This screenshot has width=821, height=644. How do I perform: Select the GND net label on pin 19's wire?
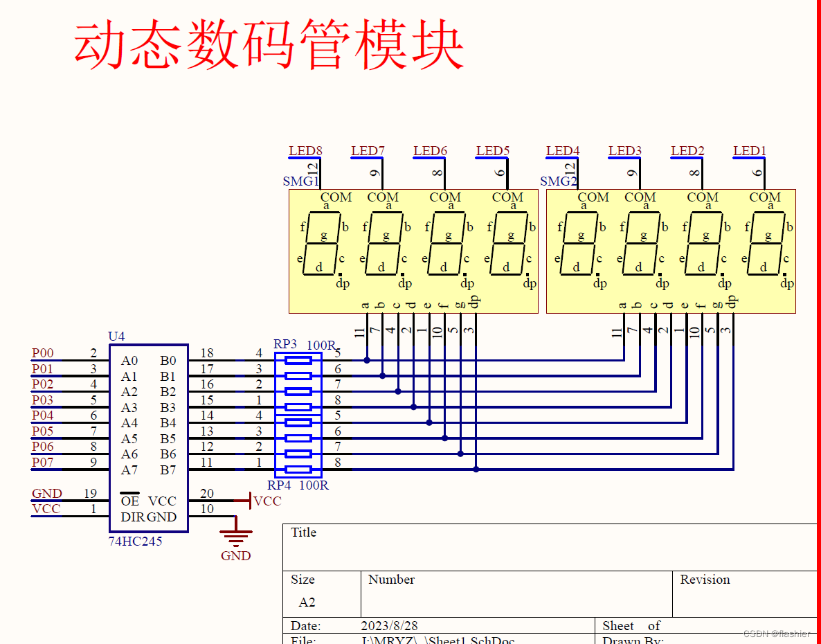tap(46, 493)
